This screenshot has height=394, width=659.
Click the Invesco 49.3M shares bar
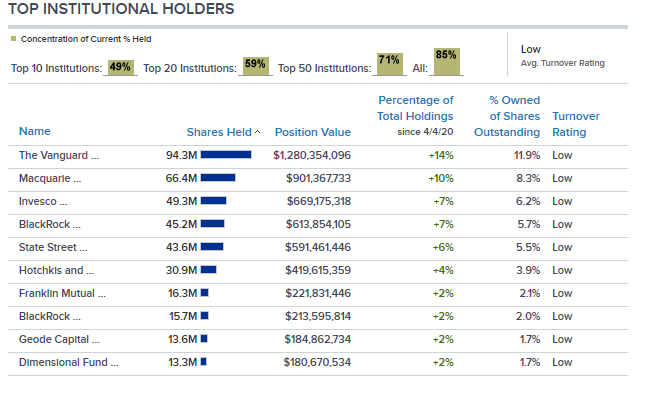pyautogui.click(x=214, y=201)
